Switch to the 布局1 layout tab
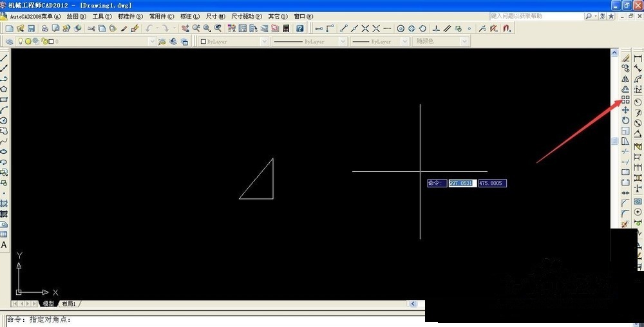 [x=69, y=304]
